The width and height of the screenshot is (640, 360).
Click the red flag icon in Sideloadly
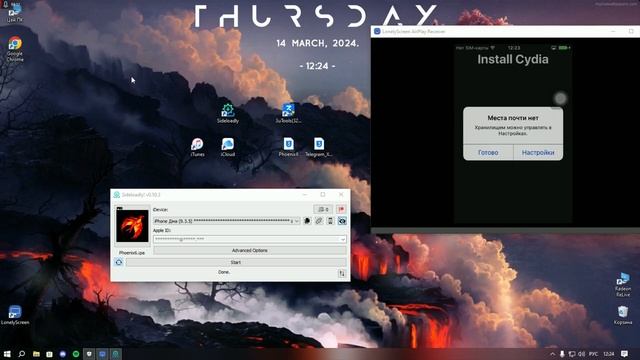coord(341,209)
